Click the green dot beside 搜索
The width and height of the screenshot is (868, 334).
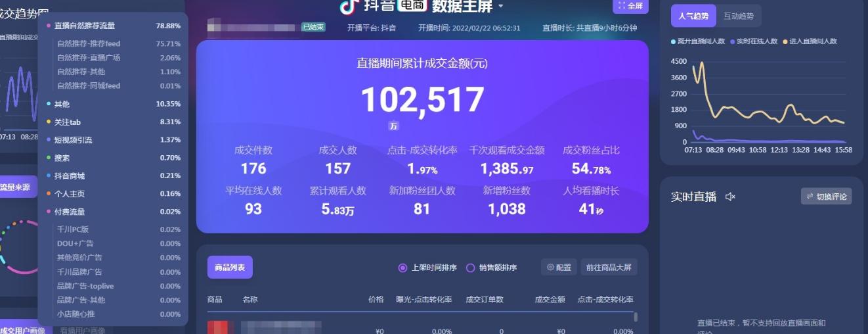[x=49, y=158]
